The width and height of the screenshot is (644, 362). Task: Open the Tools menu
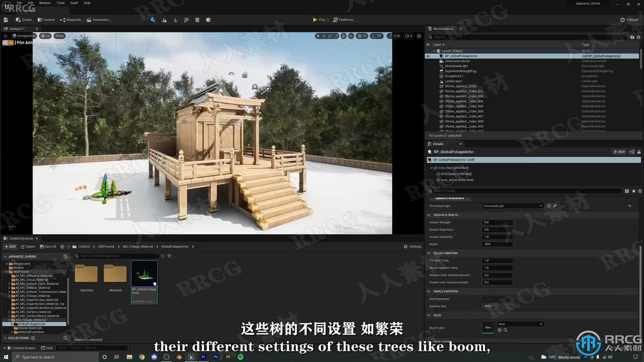[60, 3]
